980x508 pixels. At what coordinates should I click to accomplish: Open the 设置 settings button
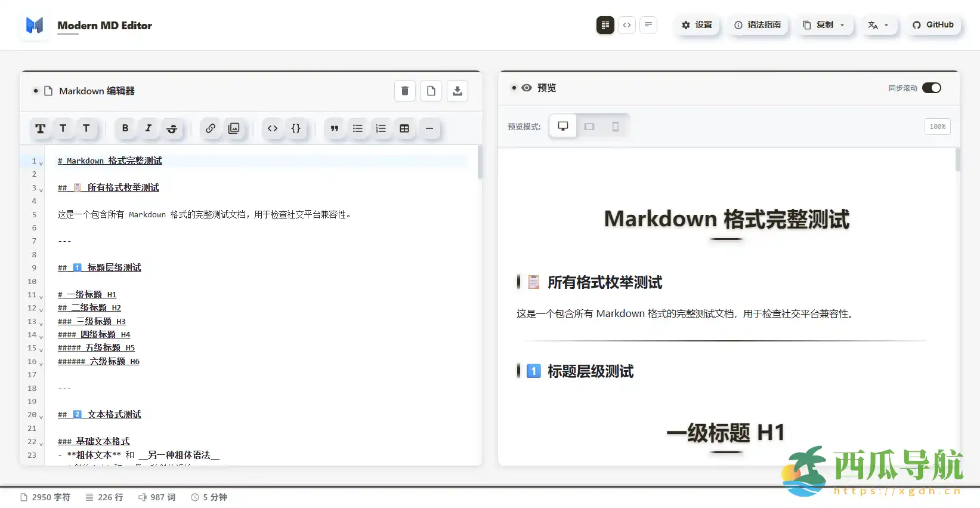697,25
